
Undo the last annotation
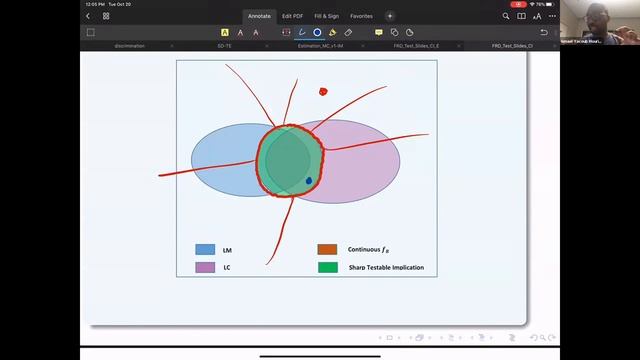(544, 32)
